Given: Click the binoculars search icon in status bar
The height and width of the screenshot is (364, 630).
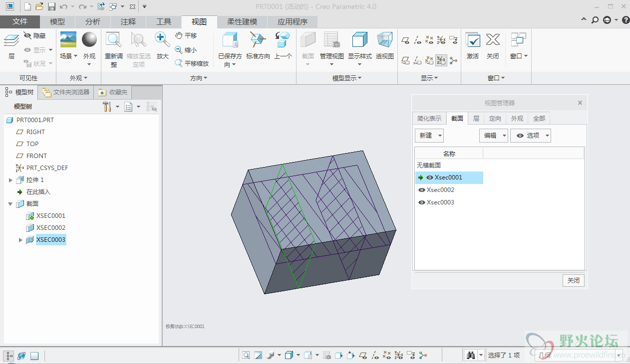Looking at the screenshot, I should point(470,355).
